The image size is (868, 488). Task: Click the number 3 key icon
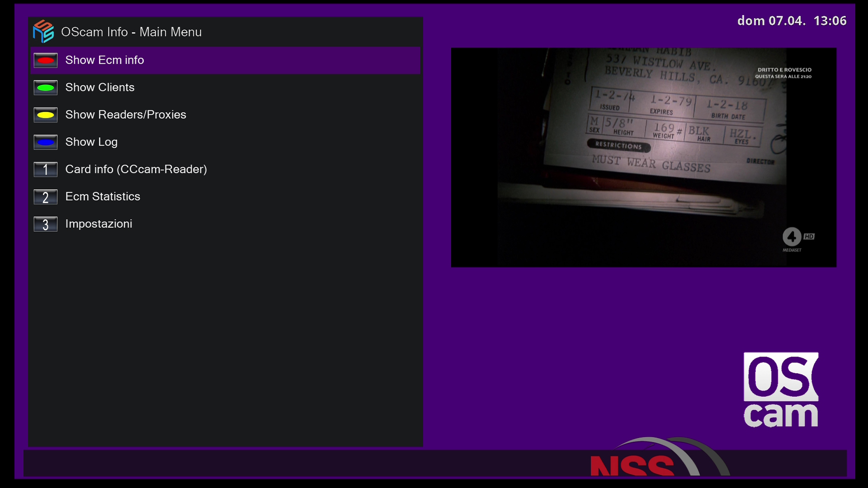(45, 224)
